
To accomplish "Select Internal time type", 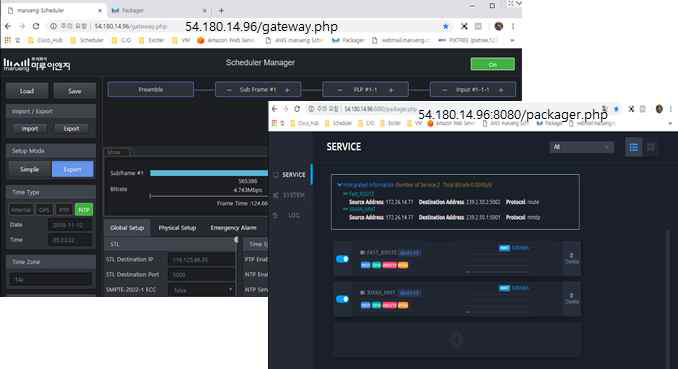I will (x=21, y=210).
